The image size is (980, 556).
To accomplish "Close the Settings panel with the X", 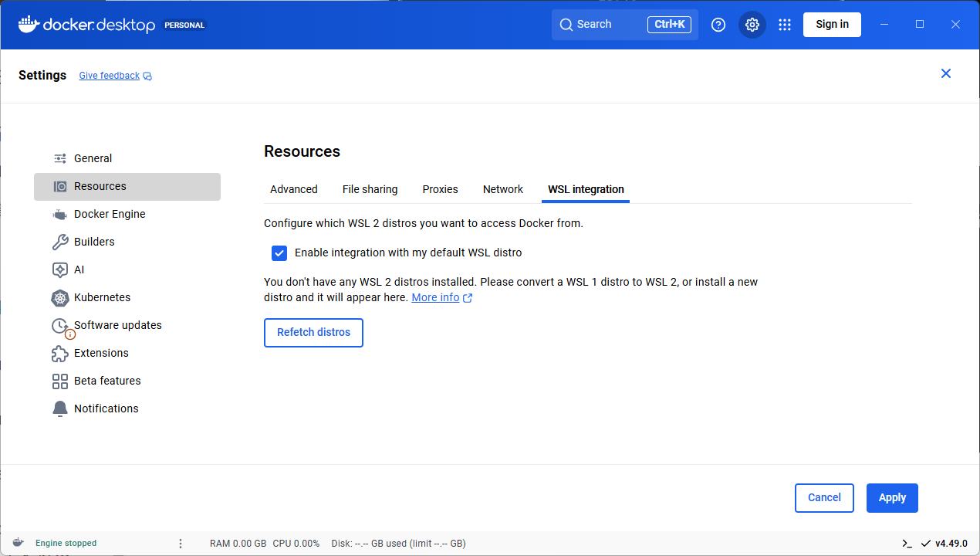I will [946, 73].
